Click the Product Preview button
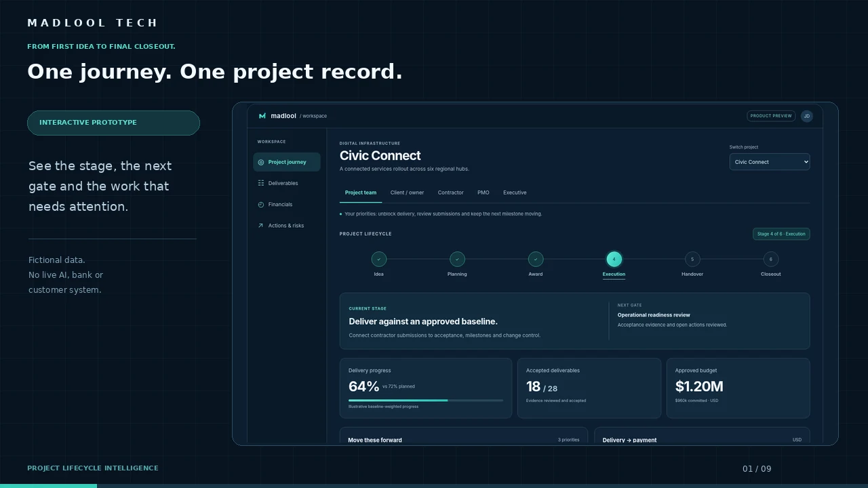868x488 pixels. click(771, 116)
